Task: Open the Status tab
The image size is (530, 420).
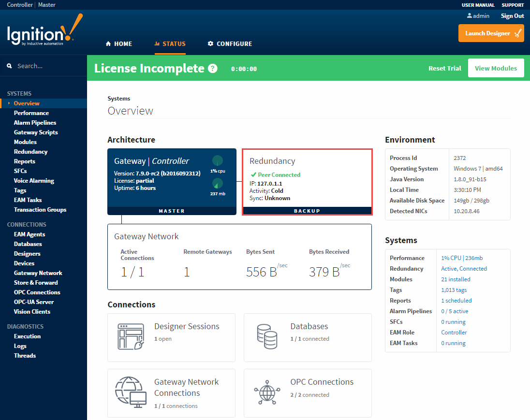Action: pyautogui.click(x=170, y=44)
